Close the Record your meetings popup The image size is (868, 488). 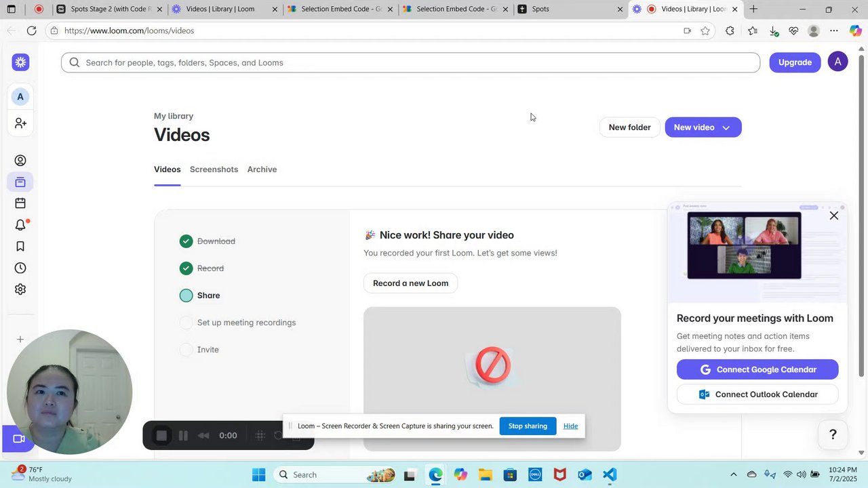(834, 216)
